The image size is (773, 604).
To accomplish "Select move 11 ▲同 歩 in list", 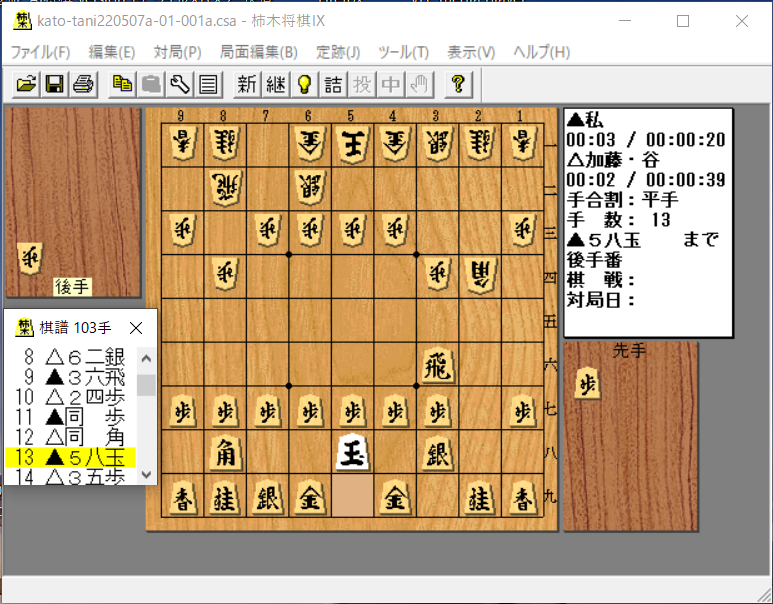I will click(70, 417).
